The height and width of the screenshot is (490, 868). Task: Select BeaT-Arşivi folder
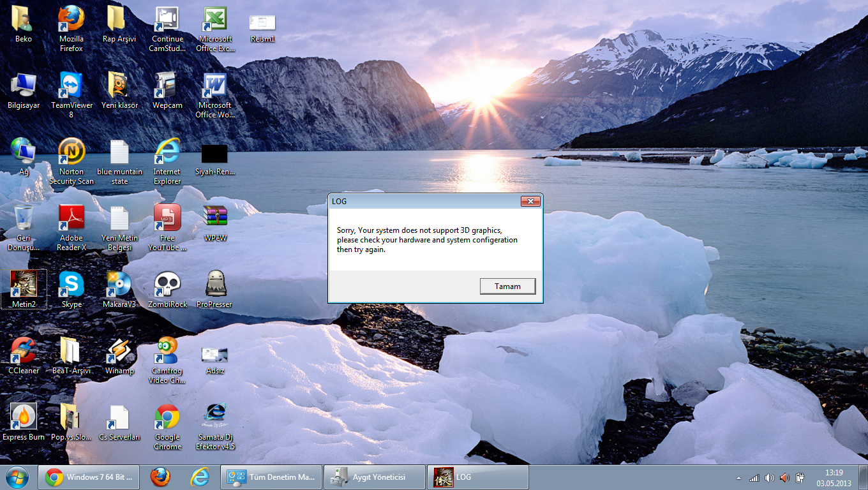coord(71,355)
